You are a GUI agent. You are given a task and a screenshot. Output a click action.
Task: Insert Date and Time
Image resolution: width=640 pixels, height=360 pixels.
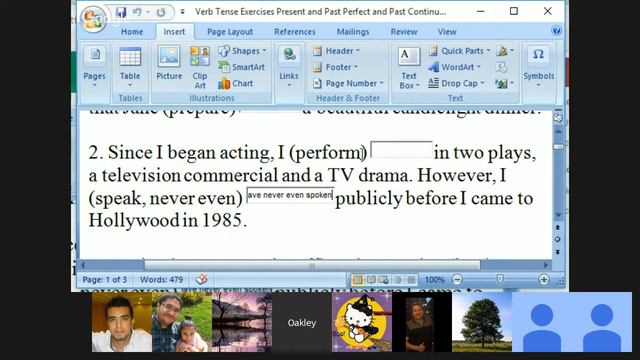[501, 67]
